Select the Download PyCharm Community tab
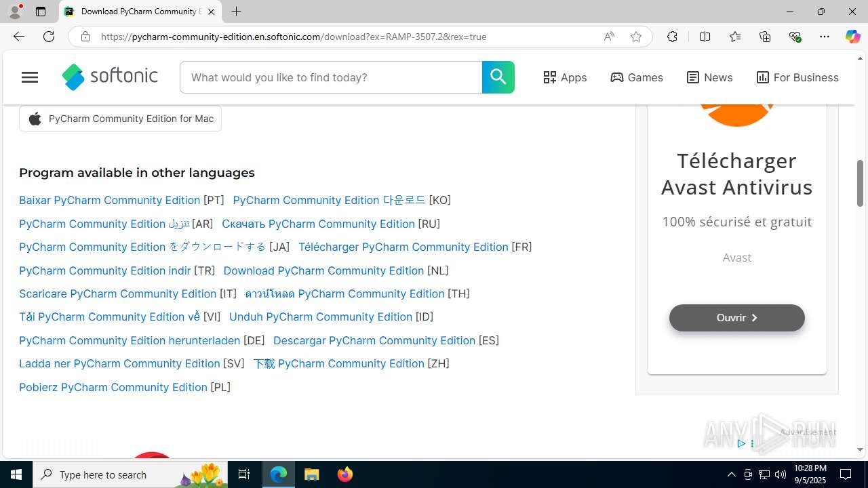 [140, 12]
